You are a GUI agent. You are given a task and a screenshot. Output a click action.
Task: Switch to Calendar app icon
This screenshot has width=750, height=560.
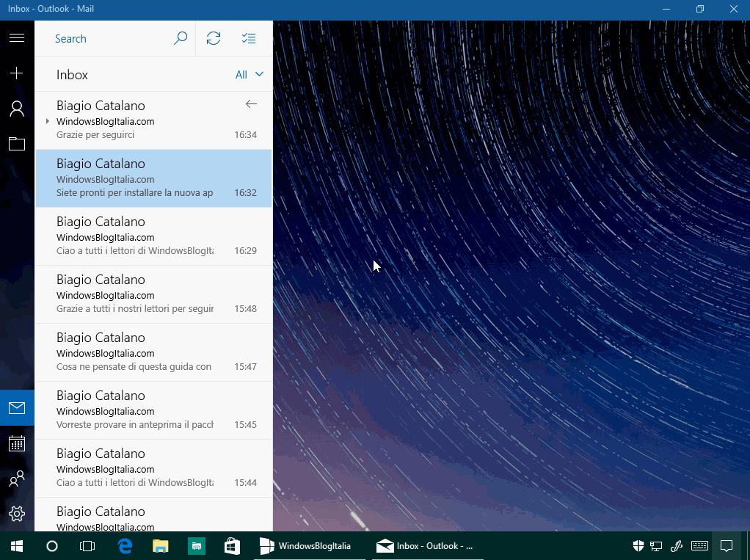point(17,443)
